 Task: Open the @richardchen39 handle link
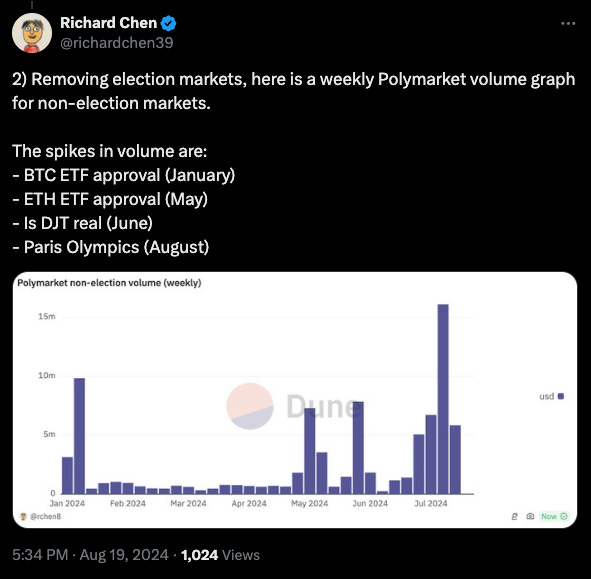[x=116, y=43]
